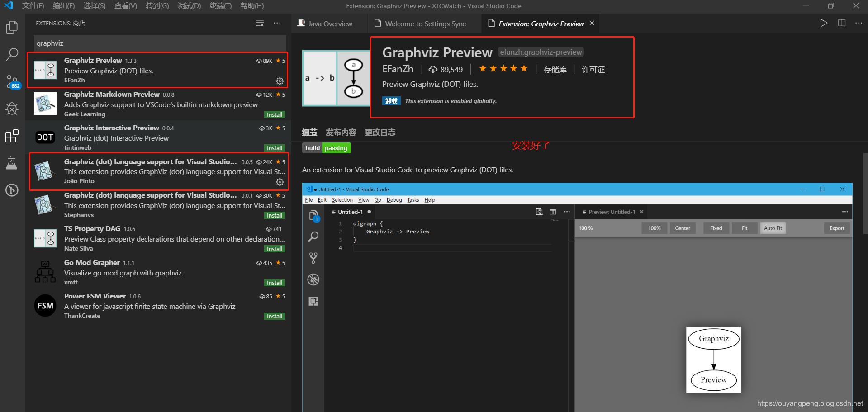Open the 帮助(H) menu

(252, 6)
